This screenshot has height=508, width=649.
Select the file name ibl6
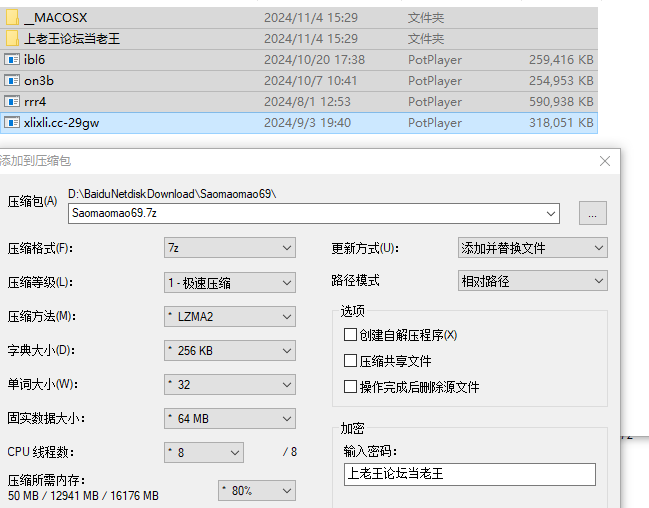[x=34, y=60]
